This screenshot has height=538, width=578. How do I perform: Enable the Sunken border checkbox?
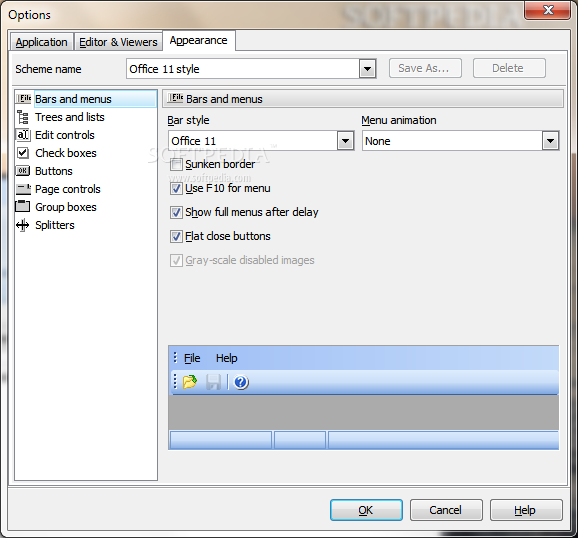pyautogui.click(x=176, y=164)
